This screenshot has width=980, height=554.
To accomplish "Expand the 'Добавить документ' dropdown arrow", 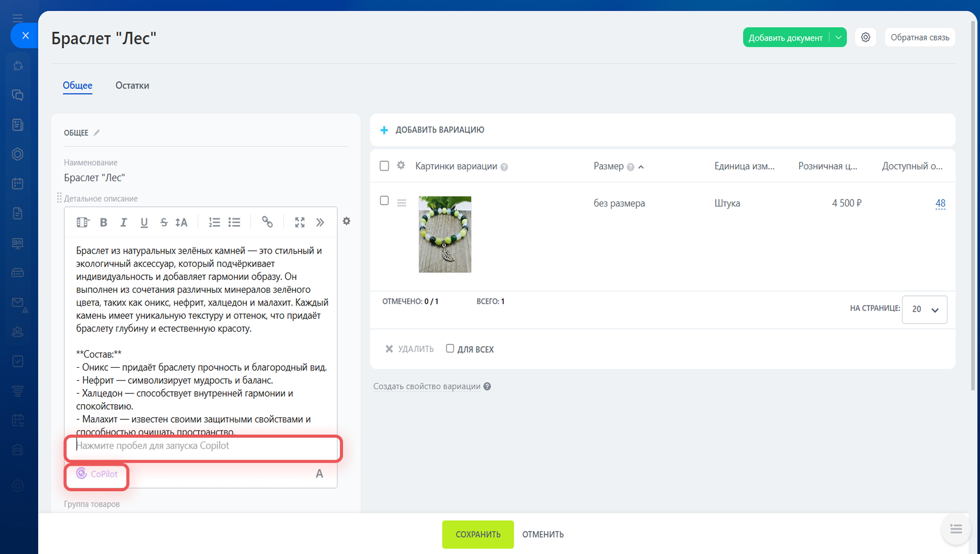I will [838, 37].
